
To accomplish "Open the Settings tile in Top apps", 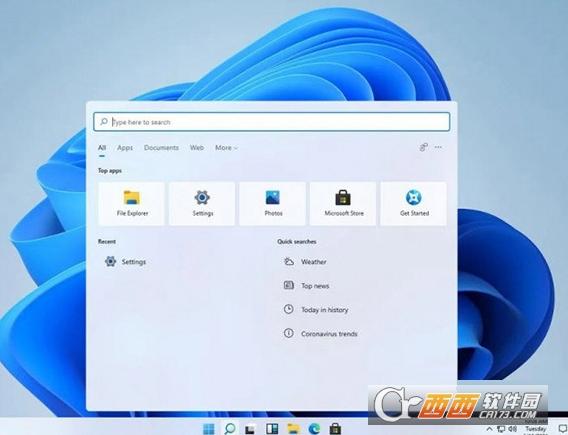I will (202, 204).
